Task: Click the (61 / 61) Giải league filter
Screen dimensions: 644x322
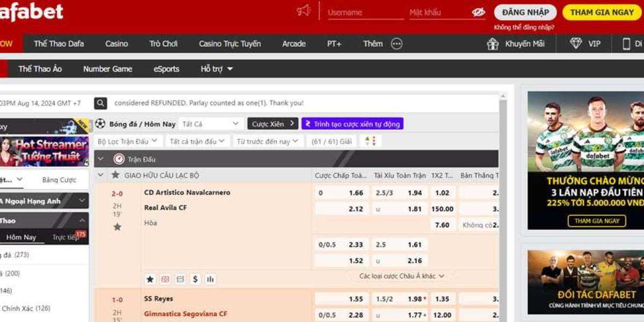Action: click(x=332, y=141)
